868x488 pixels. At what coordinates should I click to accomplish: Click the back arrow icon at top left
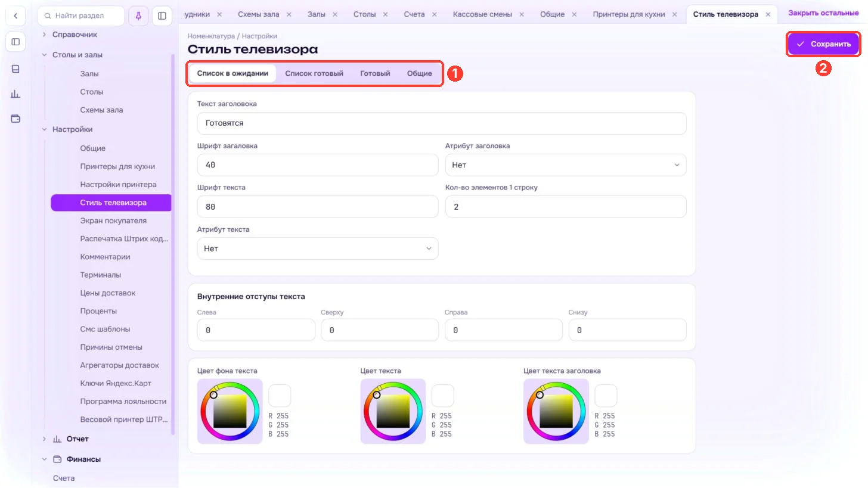[15, 16]
